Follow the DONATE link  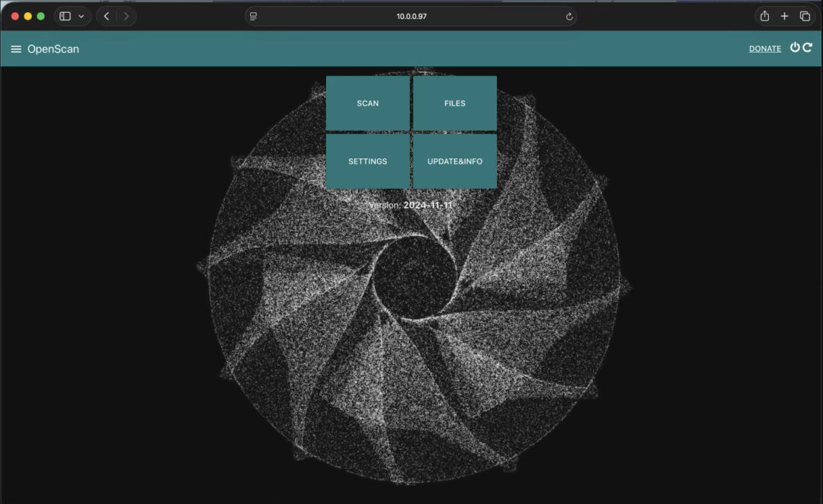coord(764,49)
